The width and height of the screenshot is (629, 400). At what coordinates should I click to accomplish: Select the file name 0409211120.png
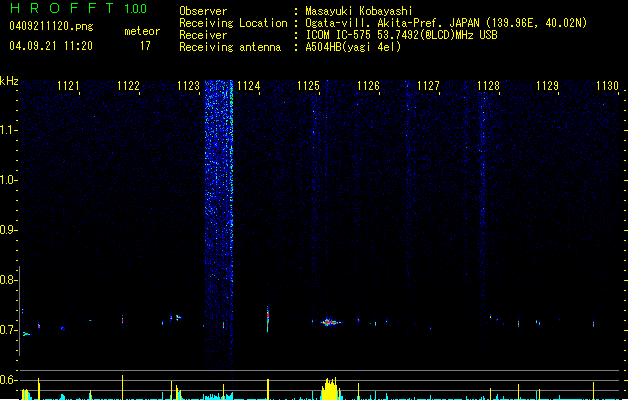(x=51, y=26)
